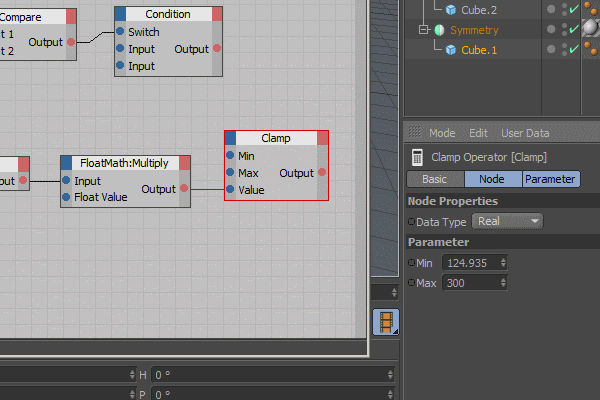Click the Clamp node Value input port
Screen dimensions: 600x400
pyautogui.click(x=230, y=189)
